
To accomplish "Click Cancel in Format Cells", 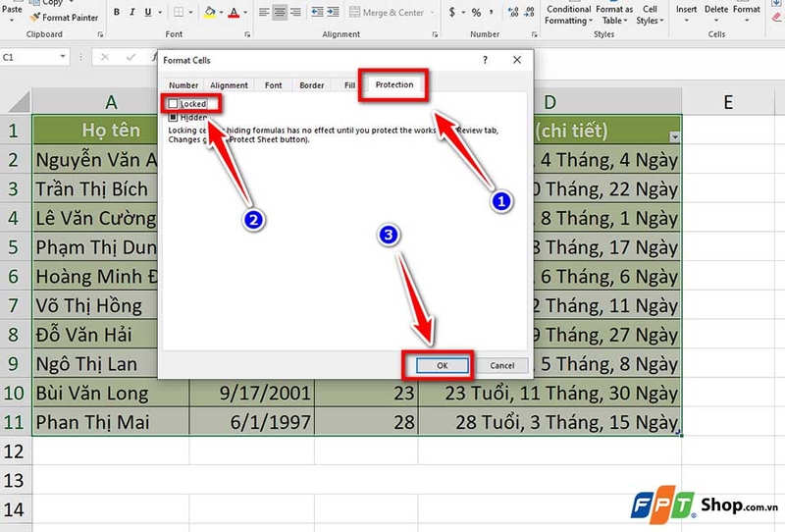I will (x=502, y=366).
